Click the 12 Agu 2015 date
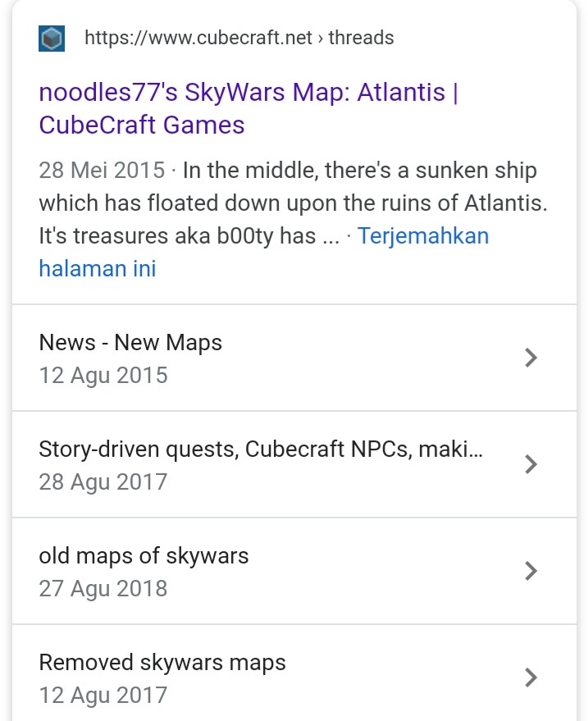 pyautogui.click(x=103, y=375)
